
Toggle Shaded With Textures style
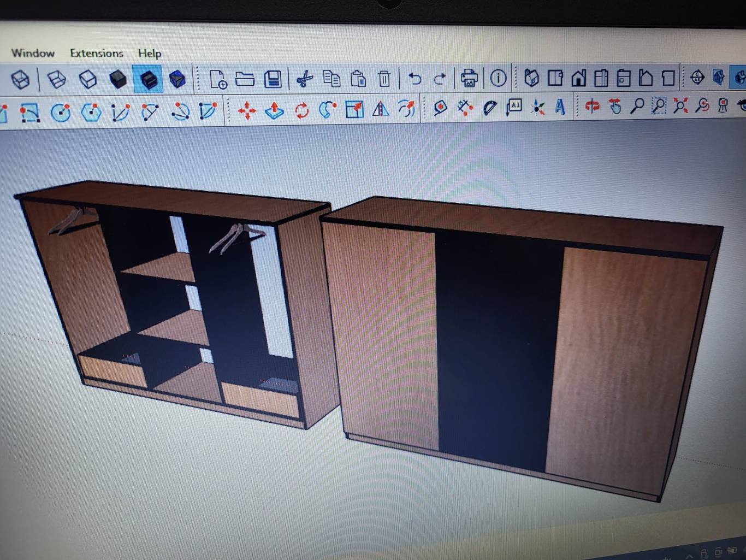(148, 80)
